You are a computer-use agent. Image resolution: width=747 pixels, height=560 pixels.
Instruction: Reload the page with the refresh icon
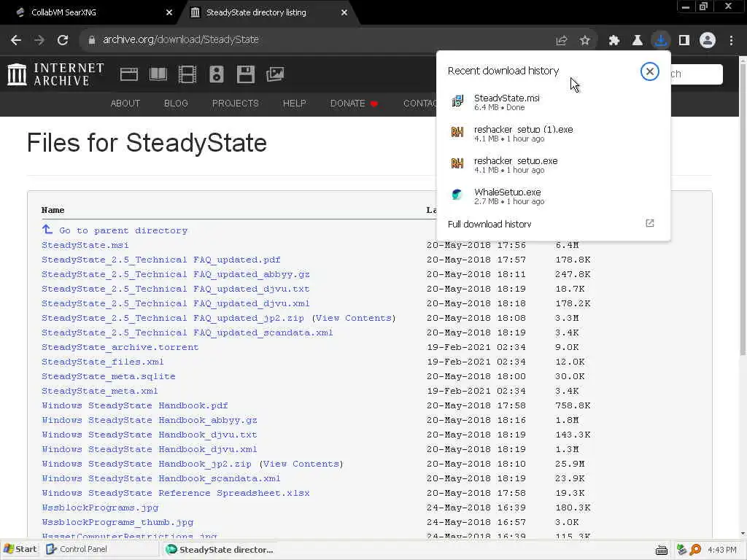63,40
